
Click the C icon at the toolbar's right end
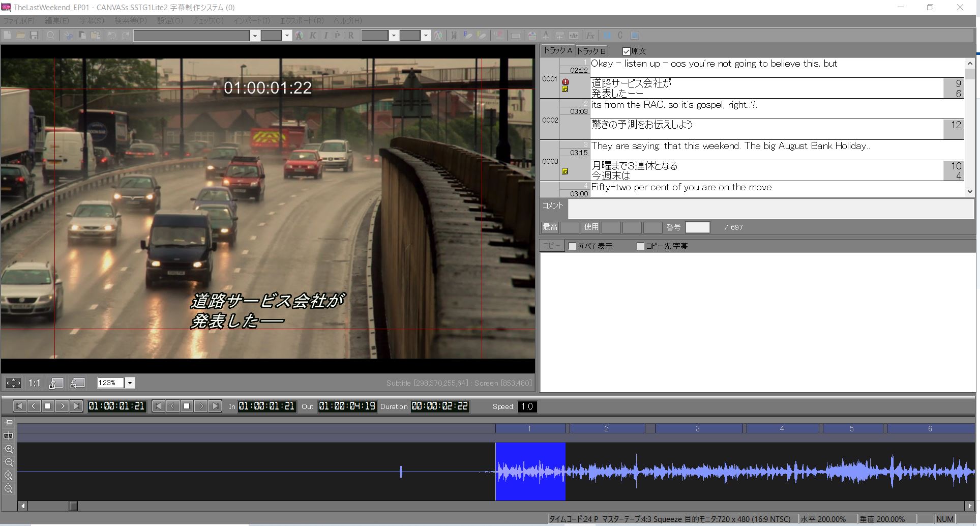pos(620,35)
